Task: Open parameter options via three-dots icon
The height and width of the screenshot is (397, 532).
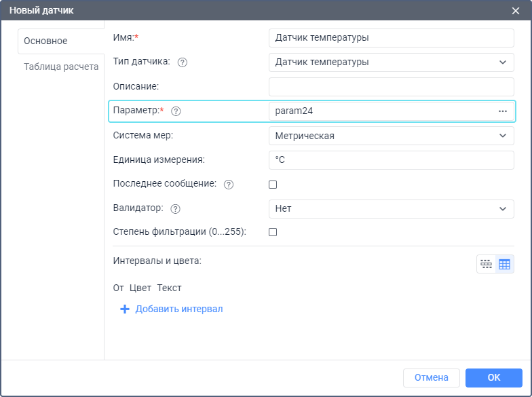Action: coord(503,111)
